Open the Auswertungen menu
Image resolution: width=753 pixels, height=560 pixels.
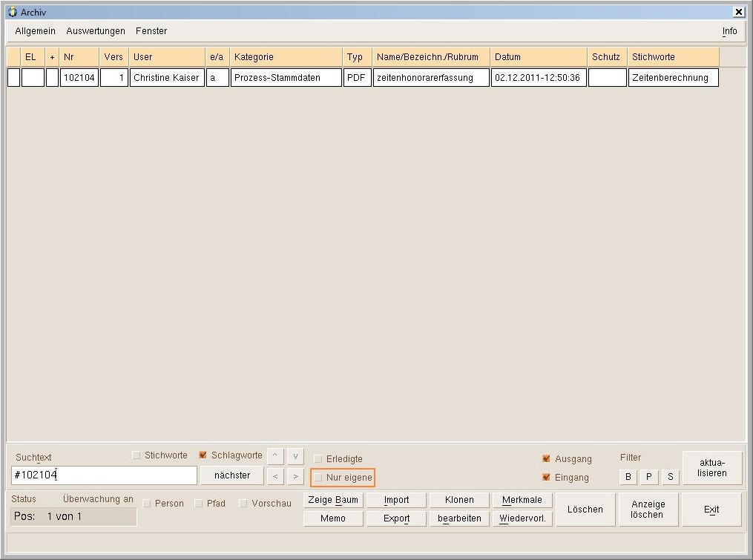point(96,31)
